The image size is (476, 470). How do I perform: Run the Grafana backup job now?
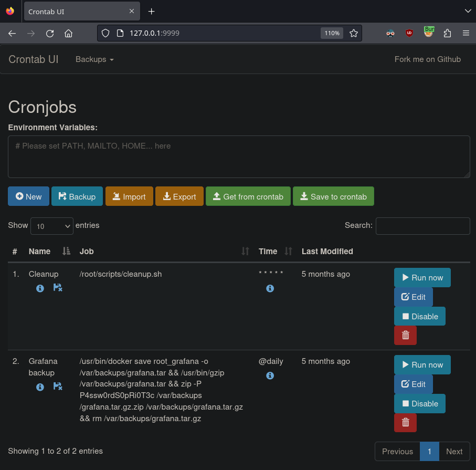pos(422,364)
